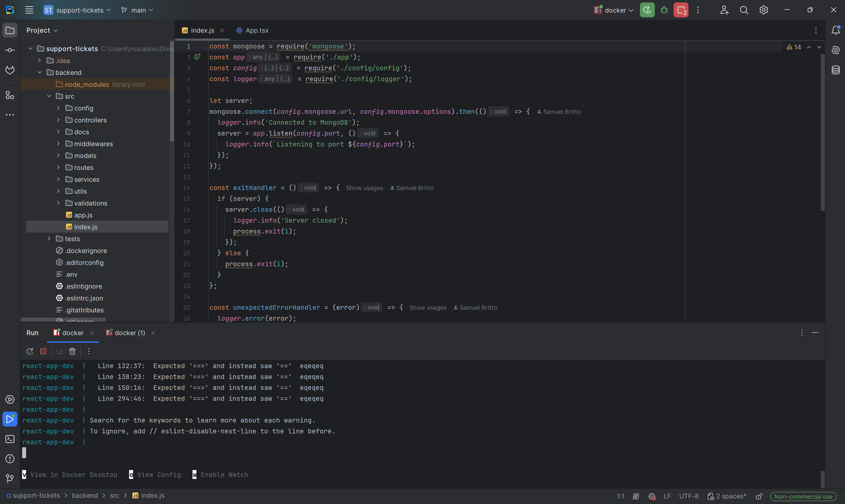Open the Commit tool window
This screenshot has width=845, height=504.
click(10, 50)
